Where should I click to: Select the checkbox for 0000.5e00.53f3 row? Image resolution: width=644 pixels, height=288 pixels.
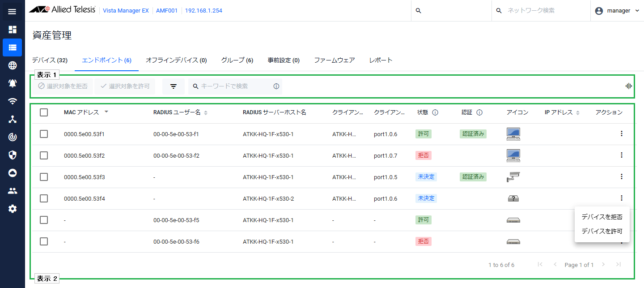point(44,177)
